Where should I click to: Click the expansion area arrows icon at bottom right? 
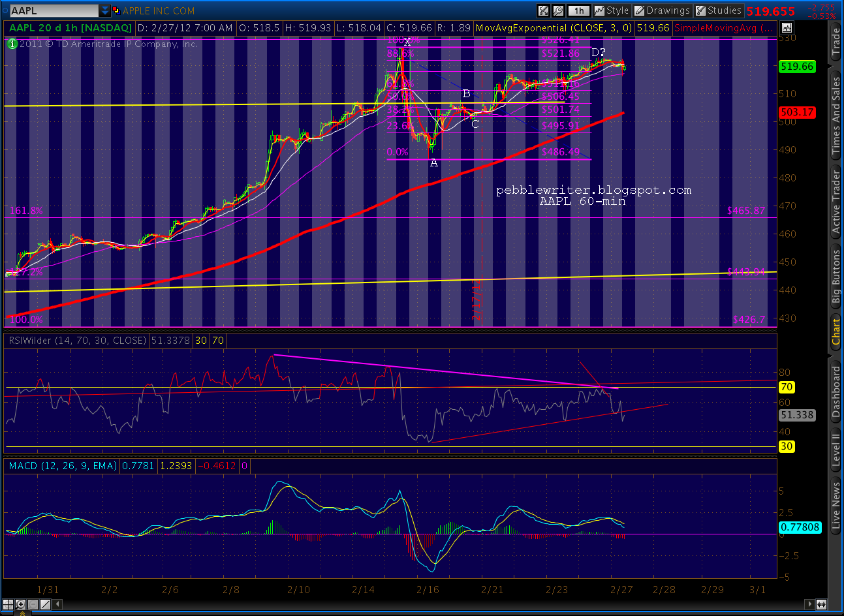(x=821, y=604)
